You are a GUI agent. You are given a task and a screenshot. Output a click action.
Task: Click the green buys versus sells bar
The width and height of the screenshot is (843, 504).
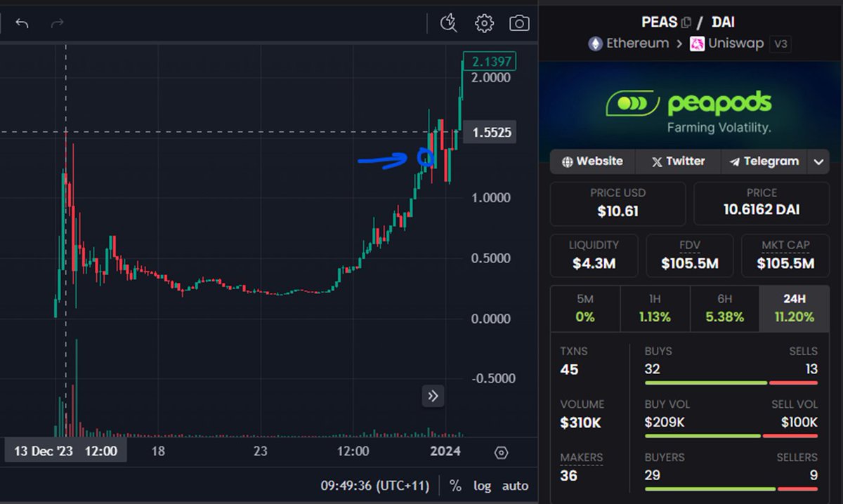705,383
